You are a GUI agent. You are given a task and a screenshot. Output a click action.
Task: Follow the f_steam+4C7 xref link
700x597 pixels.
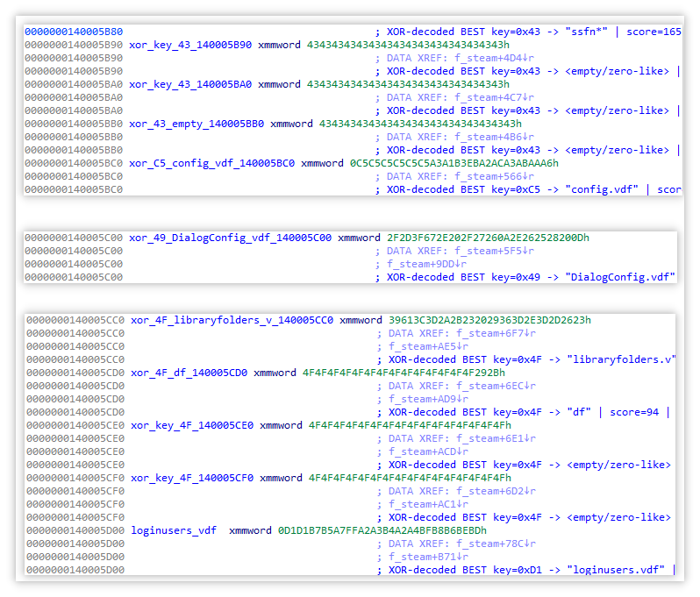click(490, 97)
